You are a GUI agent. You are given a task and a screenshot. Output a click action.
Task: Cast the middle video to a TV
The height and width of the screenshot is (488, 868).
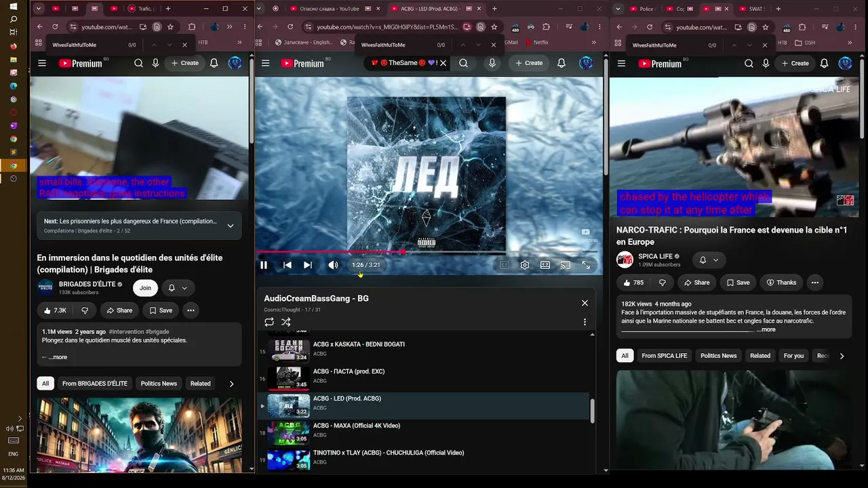point(566,265)
